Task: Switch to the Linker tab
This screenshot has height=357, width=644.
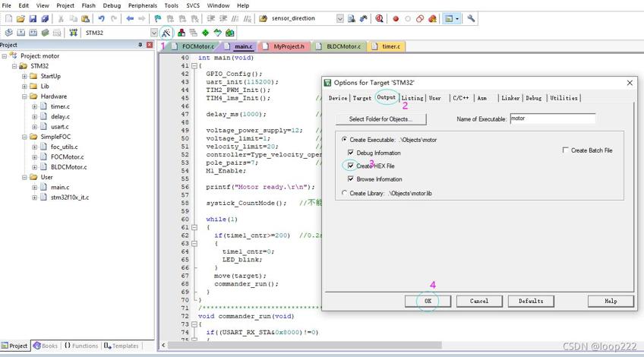Action: 510,98
